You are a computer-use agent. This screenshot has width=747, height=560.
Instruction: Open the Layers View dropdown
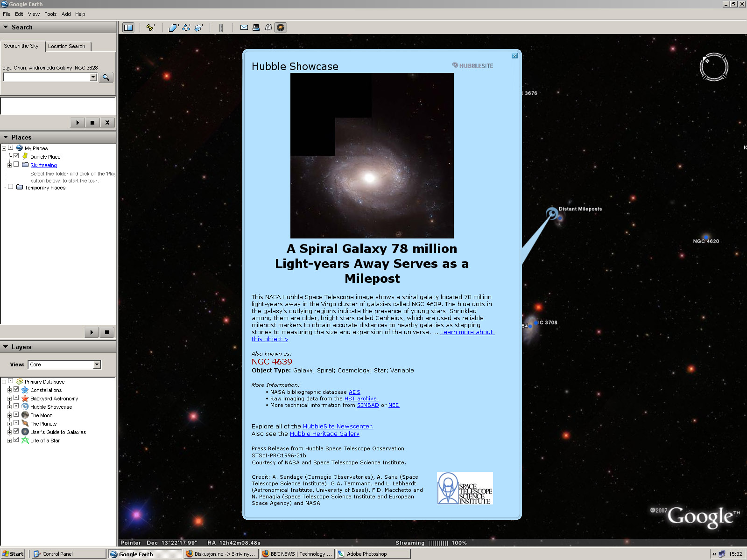97,364
